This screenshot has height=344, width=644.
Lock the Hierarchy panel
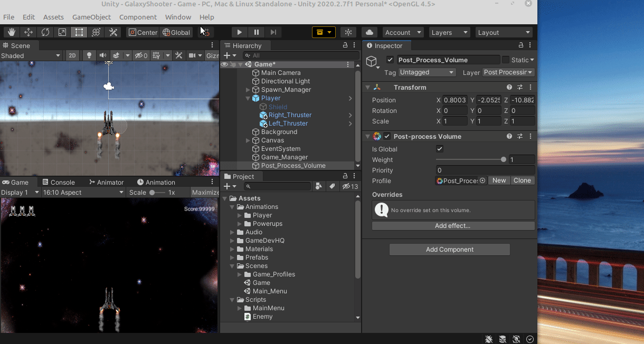(346, 45)
